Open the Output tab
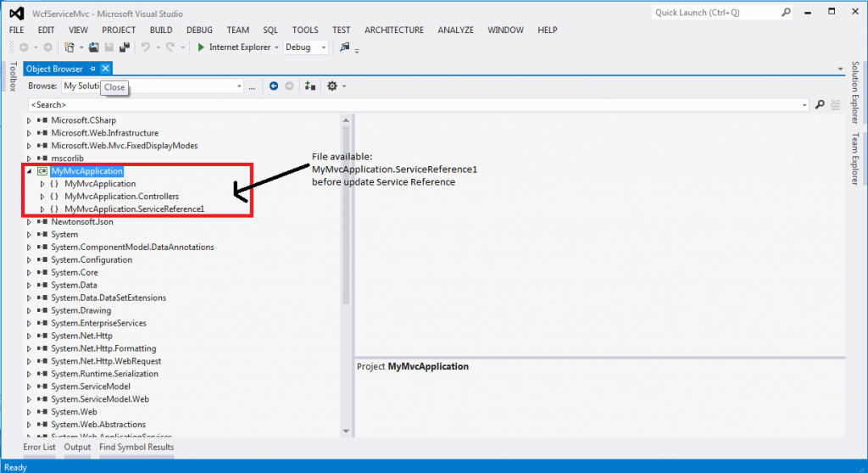868x473 pixels. coord(77,447)
